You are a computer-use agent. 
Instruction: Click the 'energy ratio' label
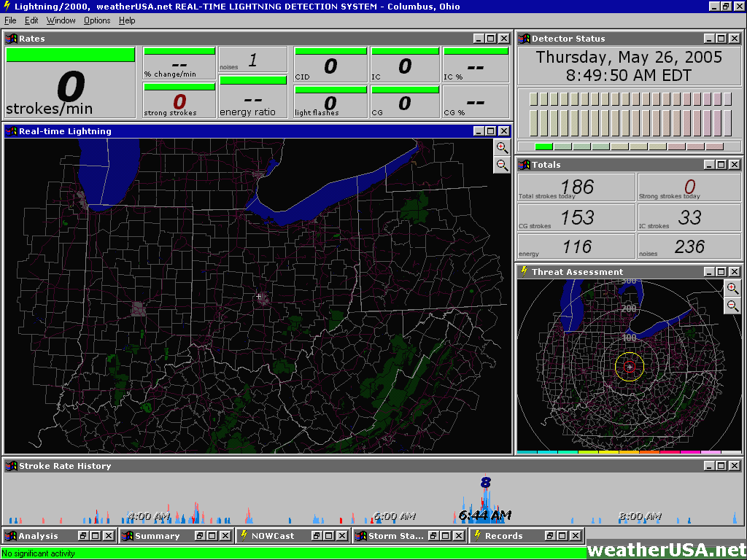[x=247, y=112]
